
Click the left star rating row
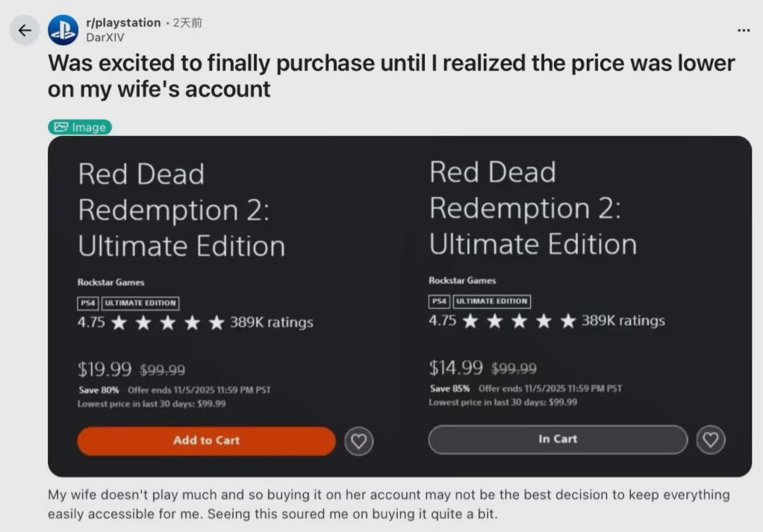pos(168,323)
